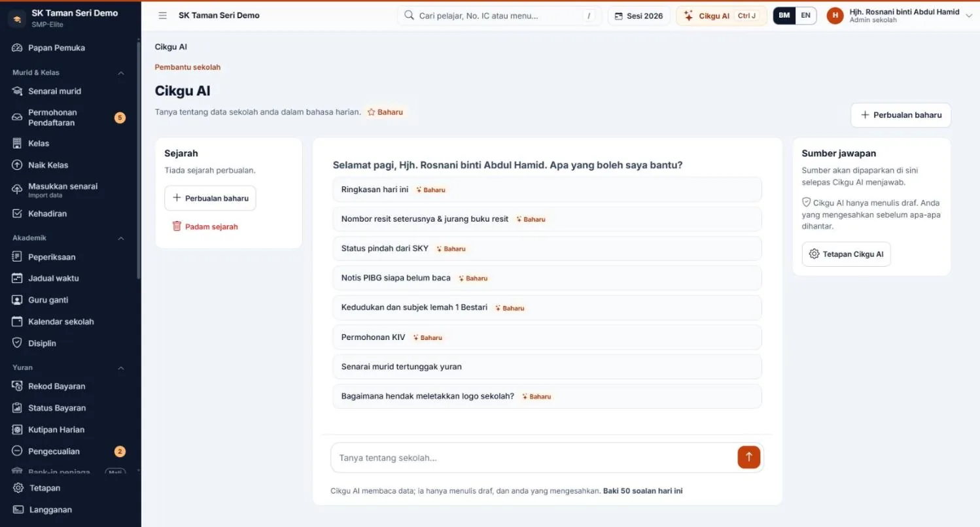
Task: Click Baki 50 soalan hari ini text
Action: point(642,490)
